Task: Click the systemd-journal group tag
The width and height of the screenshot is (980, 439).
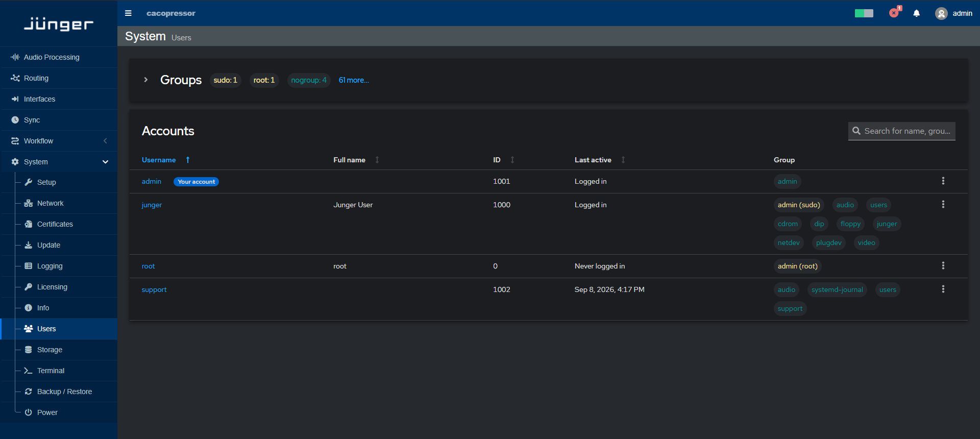Action: (837, 289)
